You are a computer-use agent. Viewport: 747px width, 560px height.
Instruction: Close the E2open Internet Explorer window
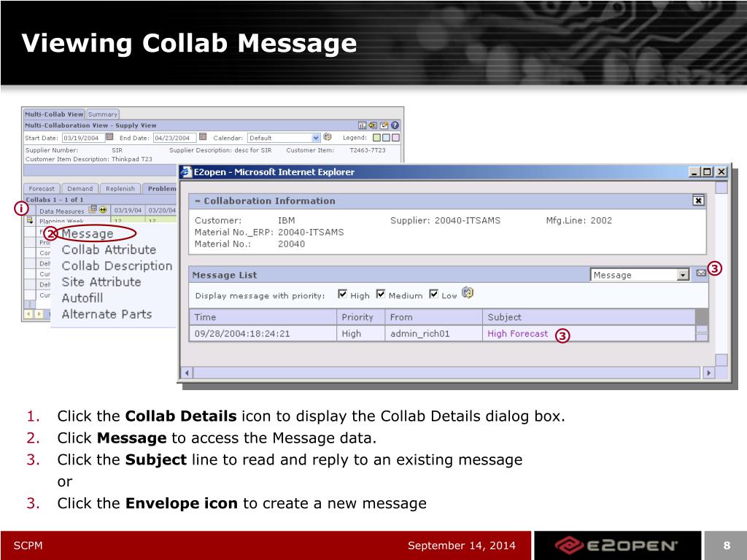tap(721, 172)
